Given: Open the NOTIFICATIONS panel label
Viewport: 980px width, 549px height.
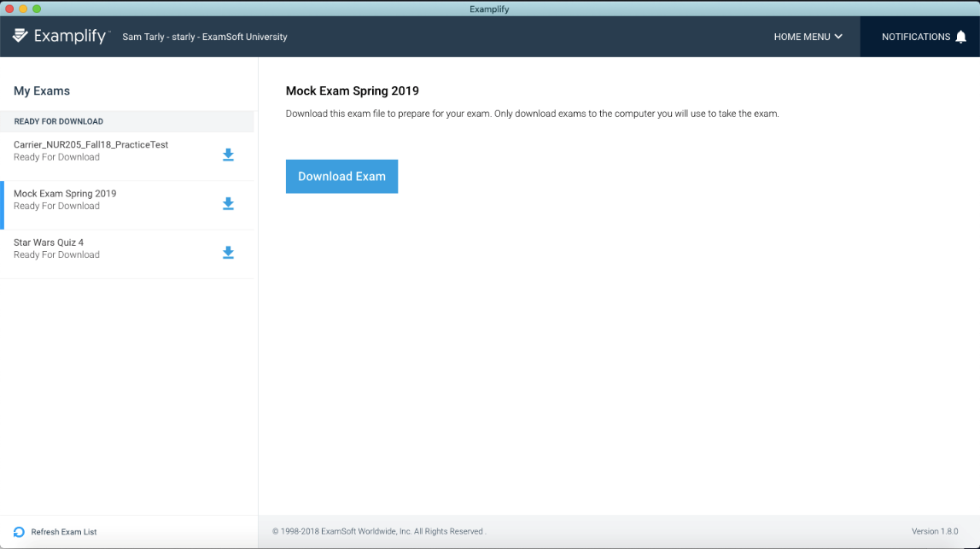Looking at the screenshot, I should coord(915,37).
